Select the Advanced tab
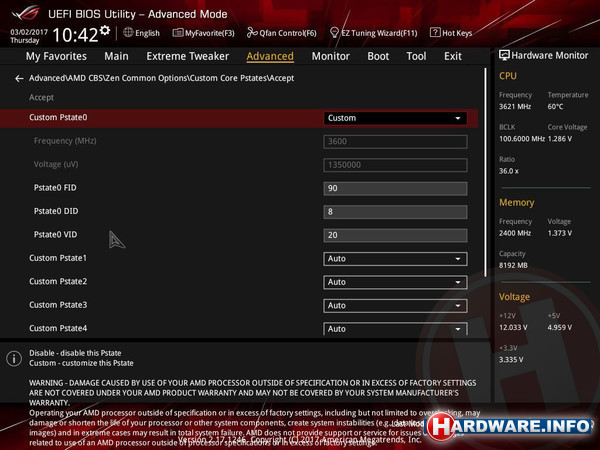 (x=270, y=56)
